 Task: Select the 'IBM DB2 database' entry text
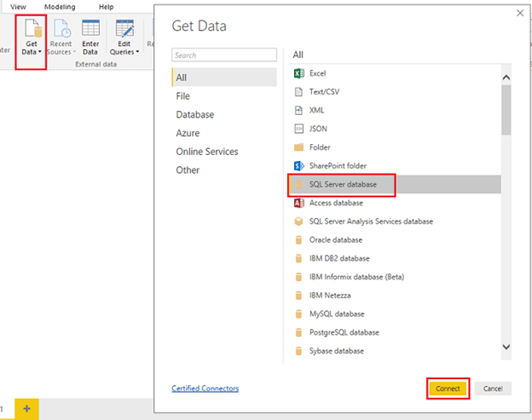tap(339, 258)
